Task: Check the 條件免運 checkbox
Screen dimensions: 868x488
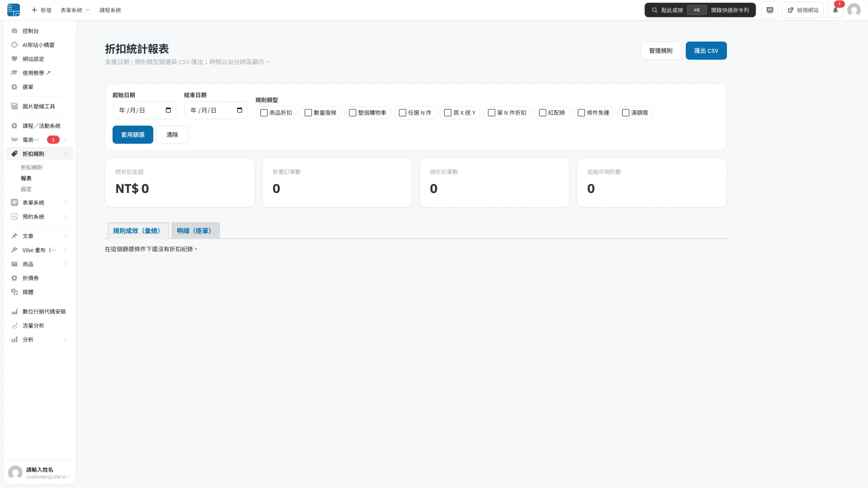Action: point(581,113)
